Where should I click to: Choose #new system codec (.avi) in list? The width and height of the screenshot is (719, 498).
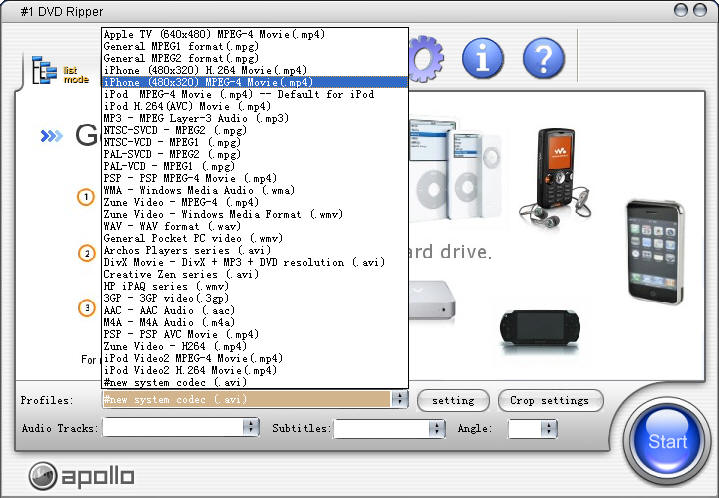[254, 382]
